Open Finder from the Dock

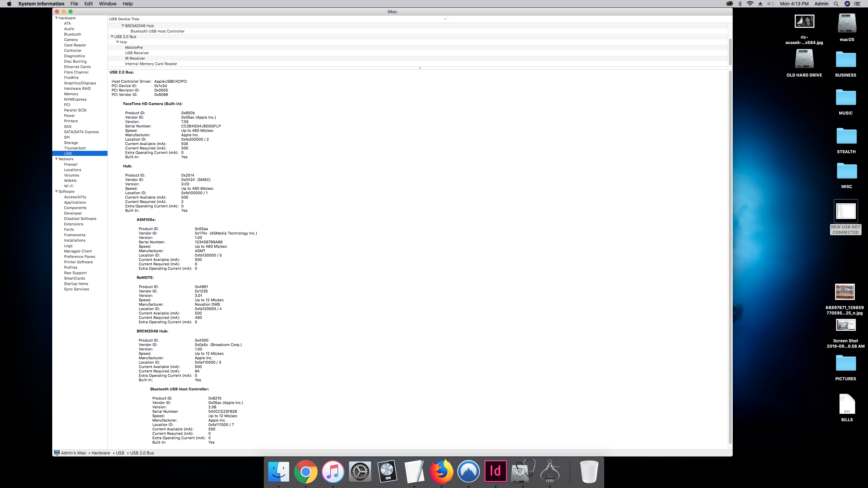tap(279, 471)
